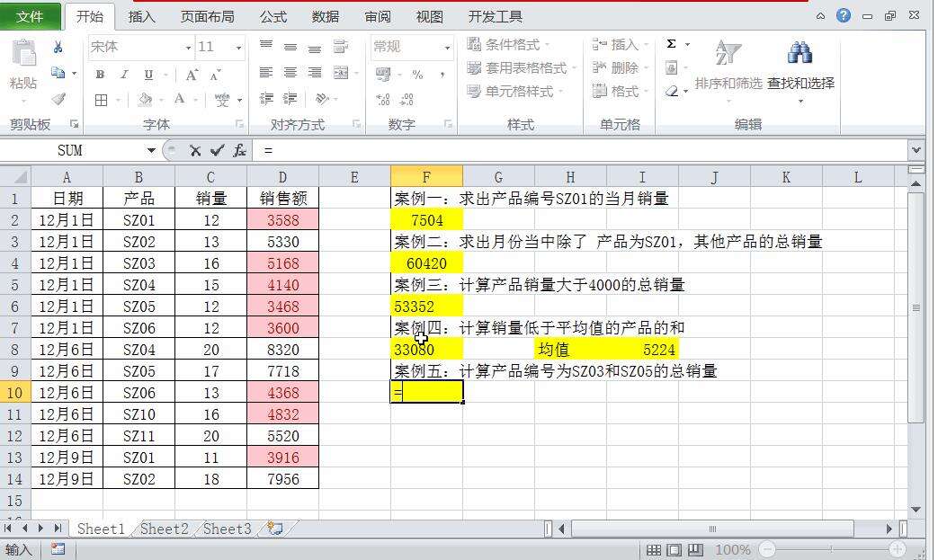Click the 插入 cells button in ribbon
This screenshot has width=938, height=560.
pos(619,44)
